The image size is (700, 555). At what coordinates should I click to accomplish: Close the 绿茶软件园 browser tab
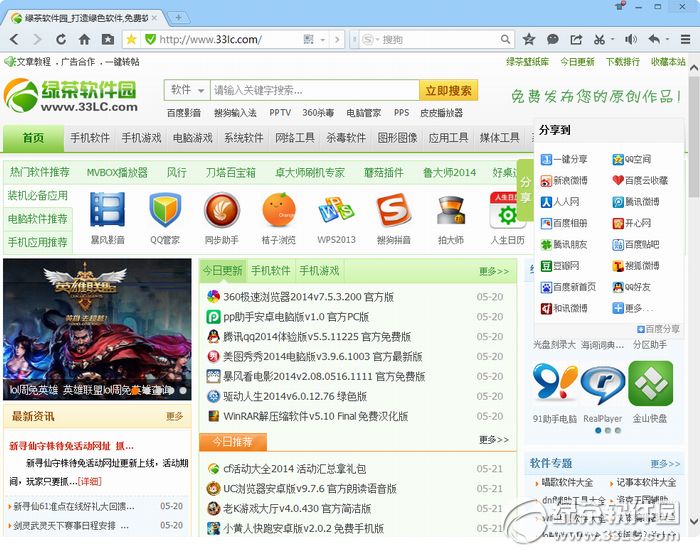[154, 18]
